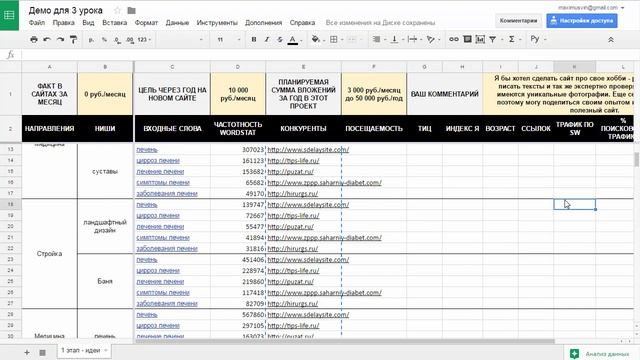The image size is (640, 360).
Task: Format the cell as currency (р.)
Action: (91, 40)
